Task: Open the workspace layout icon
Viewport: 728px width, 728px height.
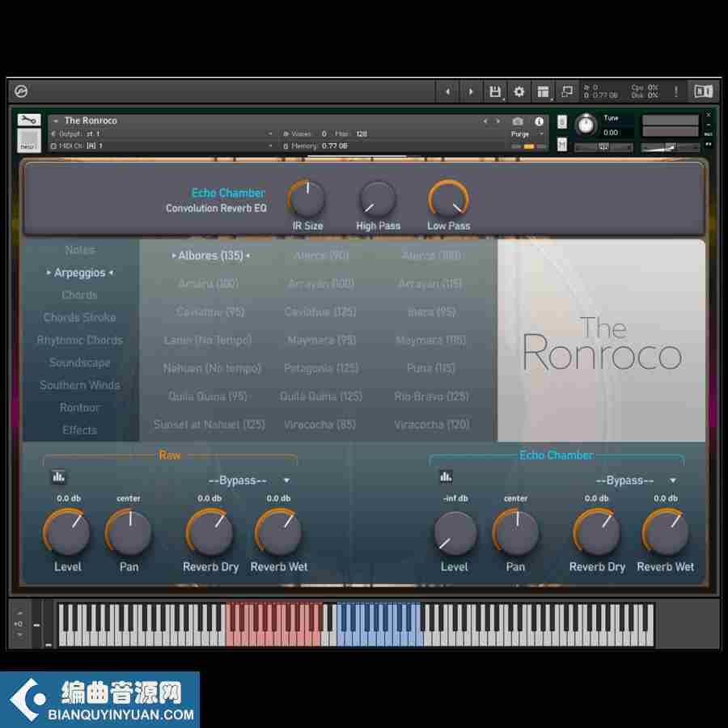Action: click(x=543, y=91)
